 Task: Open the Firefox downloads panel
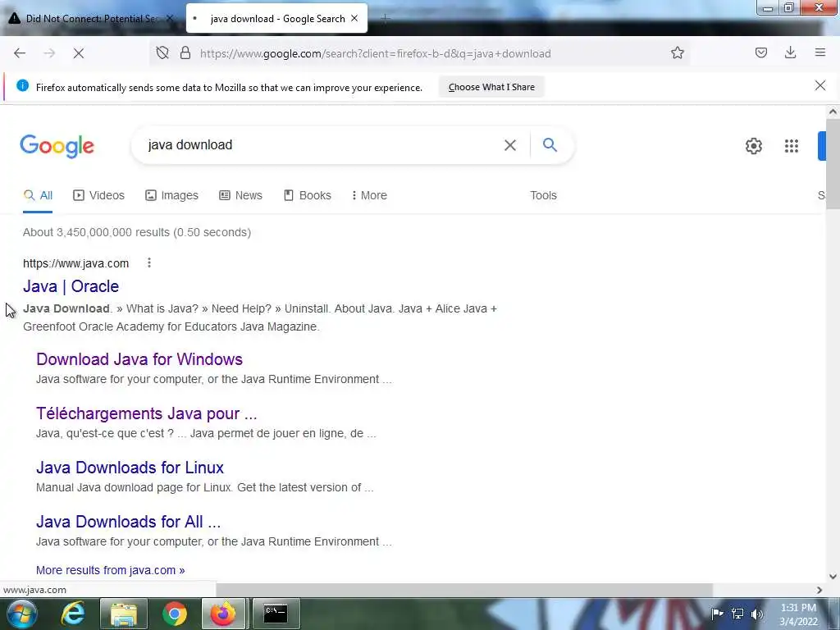pos(790,52)
